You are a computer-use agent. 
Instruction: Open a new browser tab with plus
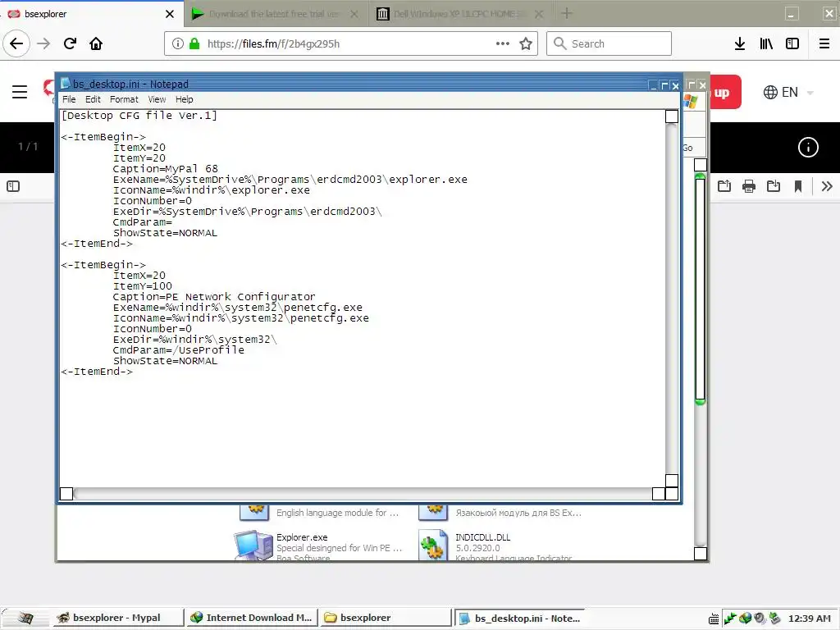567,14
